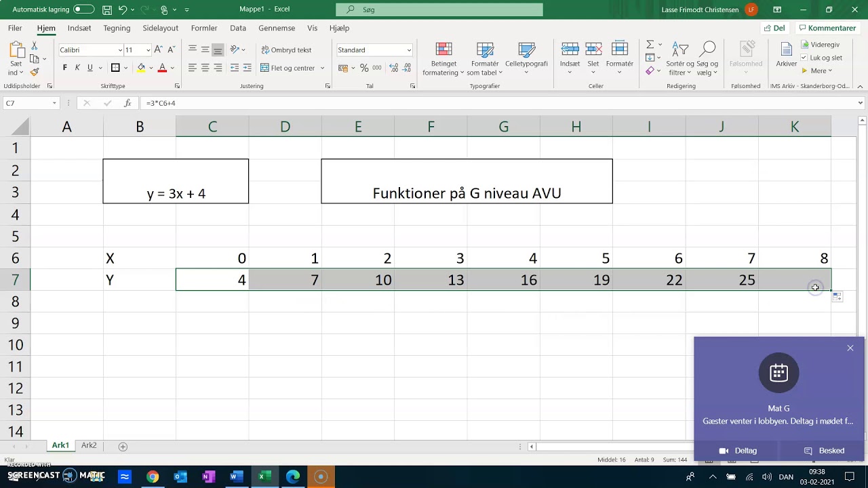Click the AutoFill options icon below row 7

pyautogui.click(x=837, y=297)
